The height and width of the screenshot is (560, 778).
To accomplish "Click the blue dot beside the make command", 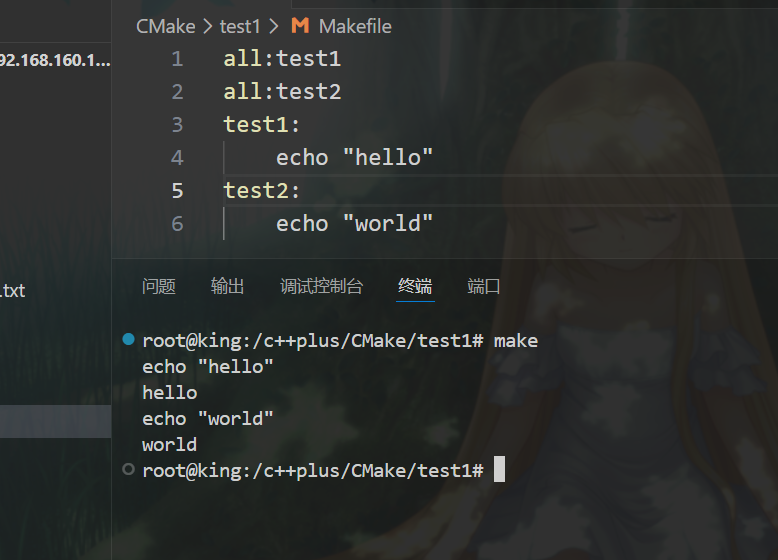I will pos(127,340).
